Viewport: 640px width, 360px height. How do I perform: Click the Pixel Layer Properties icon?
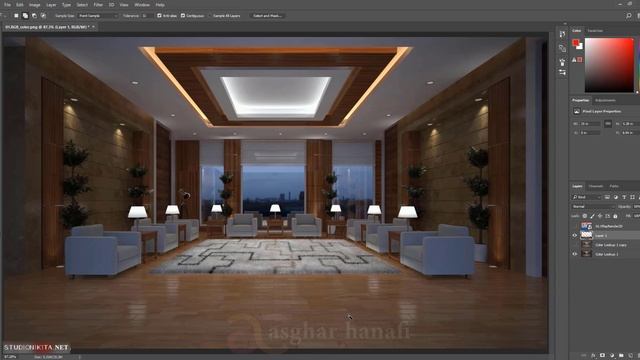coord(577,111)
